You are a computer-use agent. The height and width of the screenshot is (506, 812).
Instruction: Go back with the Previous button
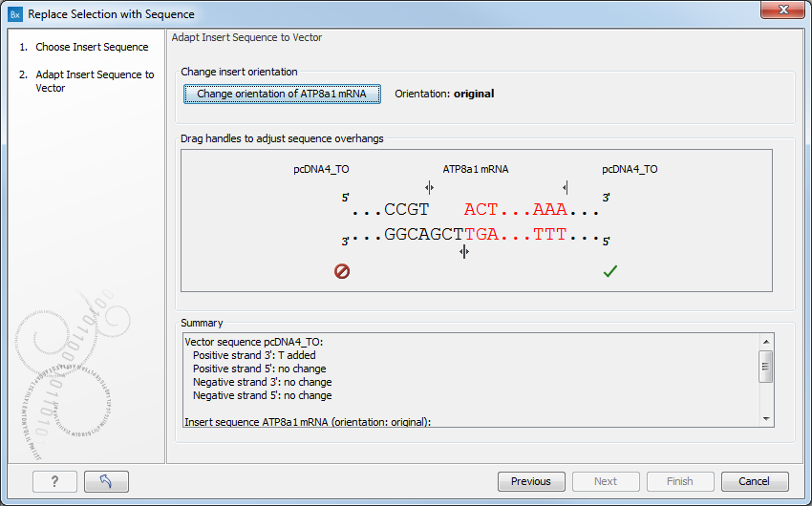click(x=531, y=481)
